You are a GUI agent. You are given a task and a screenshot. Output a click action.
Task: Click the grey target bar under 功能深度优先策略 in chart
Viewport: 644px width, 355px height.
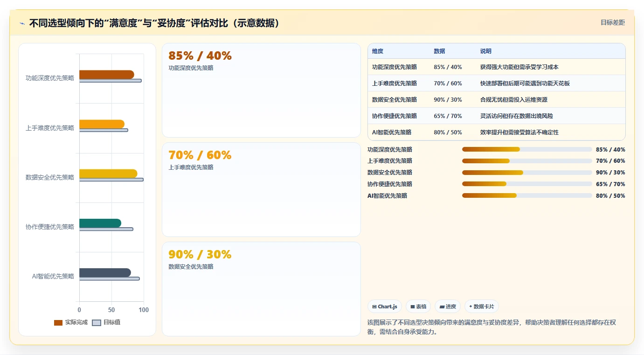tap(110, 81)
